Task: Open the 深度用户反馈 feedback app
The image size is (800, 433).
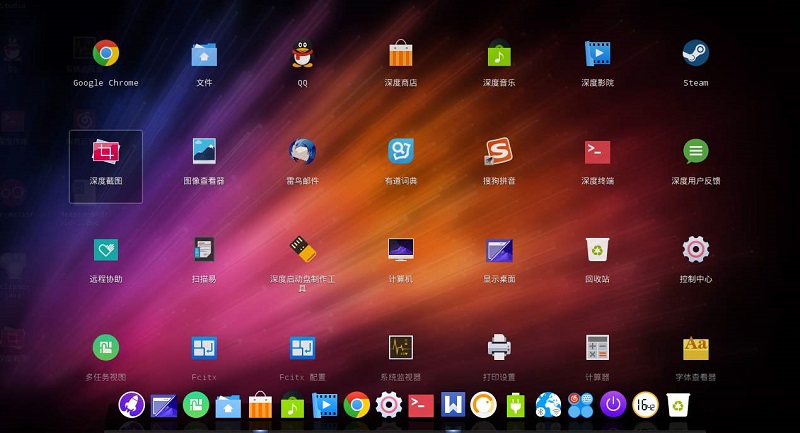Action: click(696, 152)
